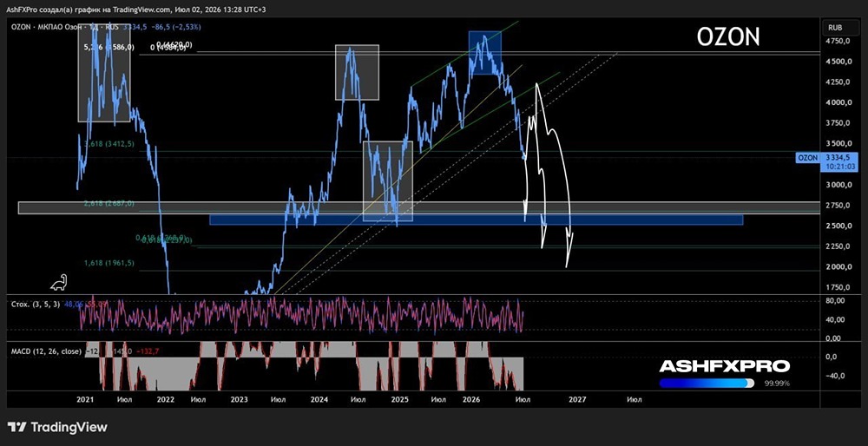Click the 2027 label on the time axis
Image resolution: width=868 pixels, height=446 pixels.
click(x=577, y=399)
